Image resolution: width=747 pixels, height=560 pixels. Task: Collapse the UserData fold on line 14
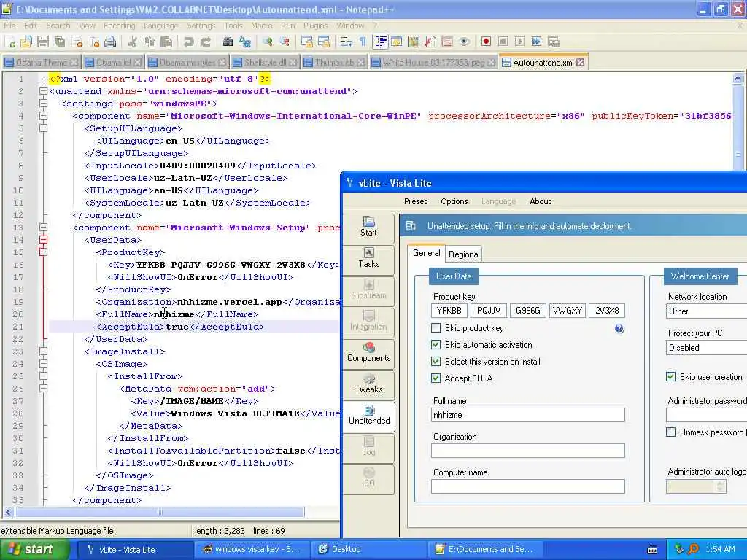[43, 240]
